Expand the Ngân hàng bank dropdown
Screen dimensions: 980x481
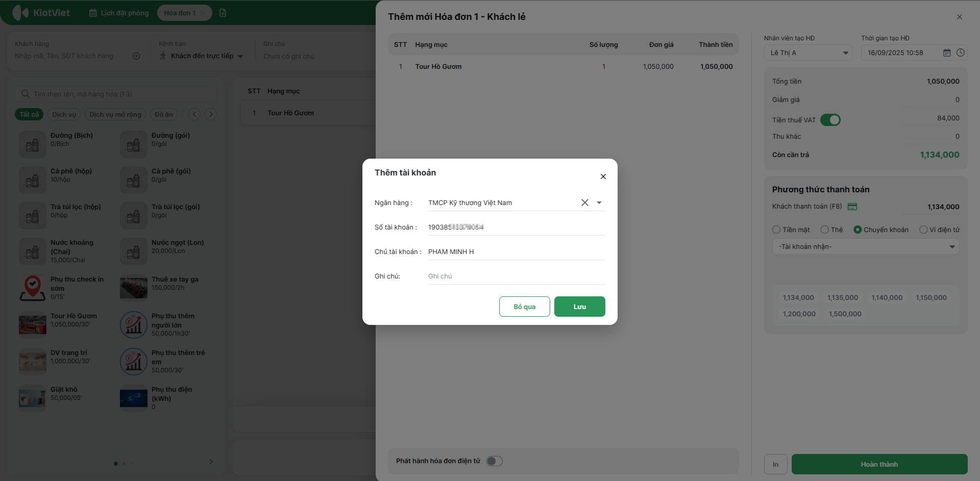pos(599,202)
